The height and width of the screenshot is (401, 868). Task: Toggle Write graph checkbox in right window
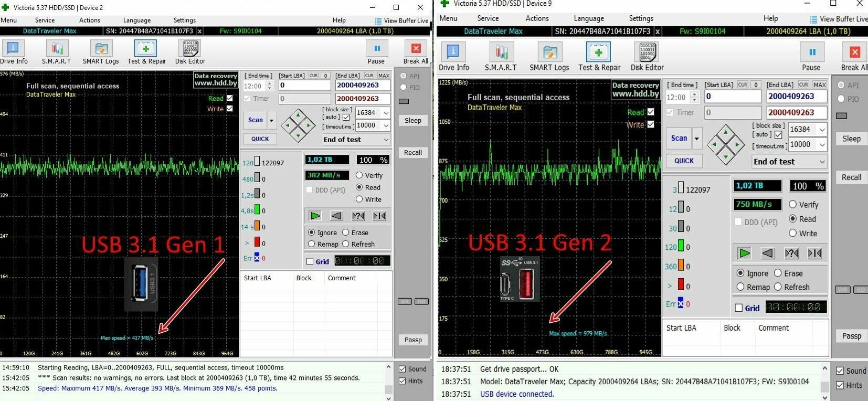point(651,124)
